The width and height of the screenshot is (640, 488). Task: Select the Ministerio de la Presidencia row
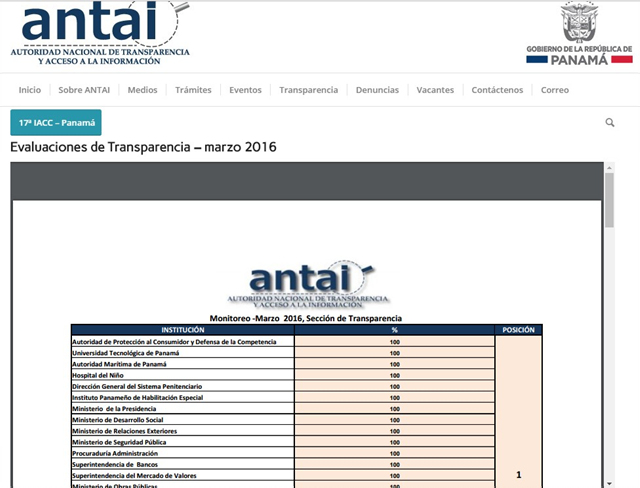click(283, 408)
